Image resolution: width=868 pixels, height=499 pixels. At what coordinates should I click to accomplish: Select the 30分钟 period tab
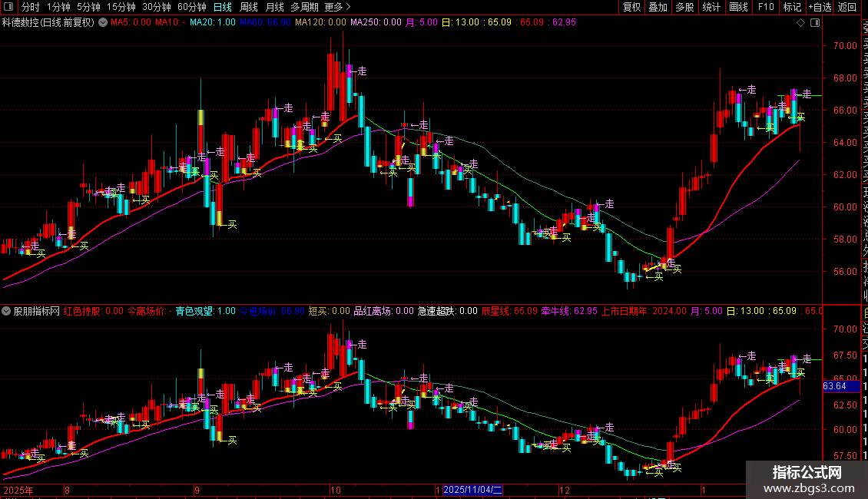pyautogui.click(x=156, y=7)
